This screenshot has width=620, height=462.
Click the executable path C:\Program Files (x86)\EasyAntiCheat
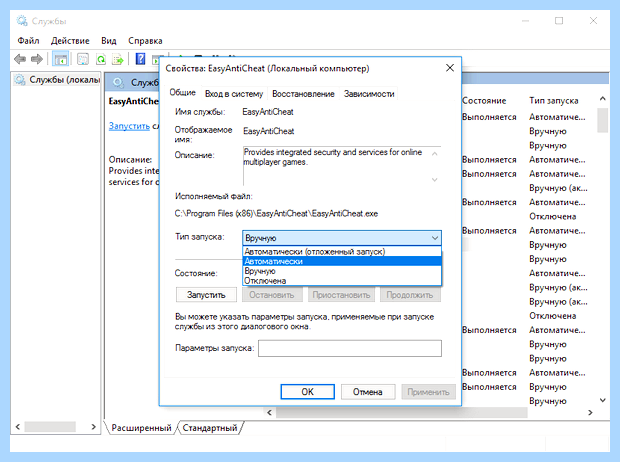[x=276, y=214]
